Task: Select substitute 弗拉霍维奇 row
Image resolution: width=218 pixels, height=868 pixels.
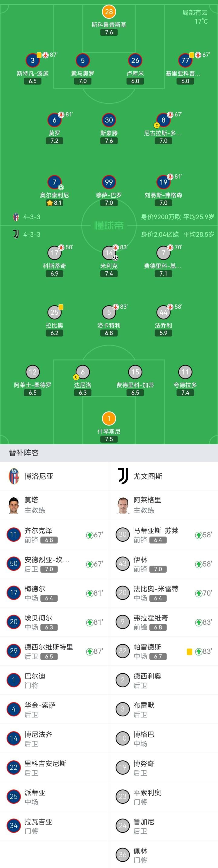Action: point(163,622)
